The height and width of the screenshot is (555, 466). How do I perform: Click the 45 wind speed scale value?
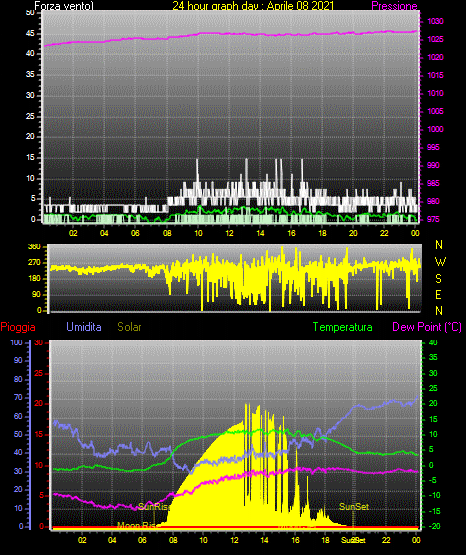click(30, 34)
